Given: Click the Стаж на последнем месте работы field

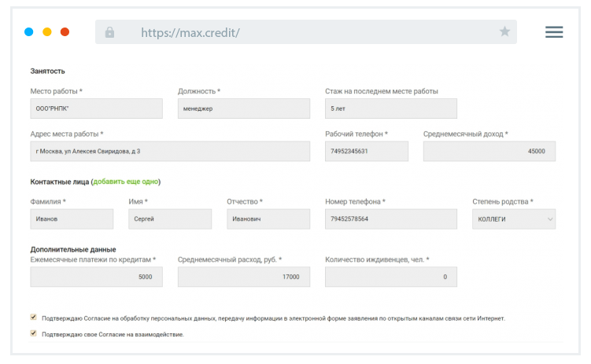Looking at the screenshot, I should click(x=390, y=108).
